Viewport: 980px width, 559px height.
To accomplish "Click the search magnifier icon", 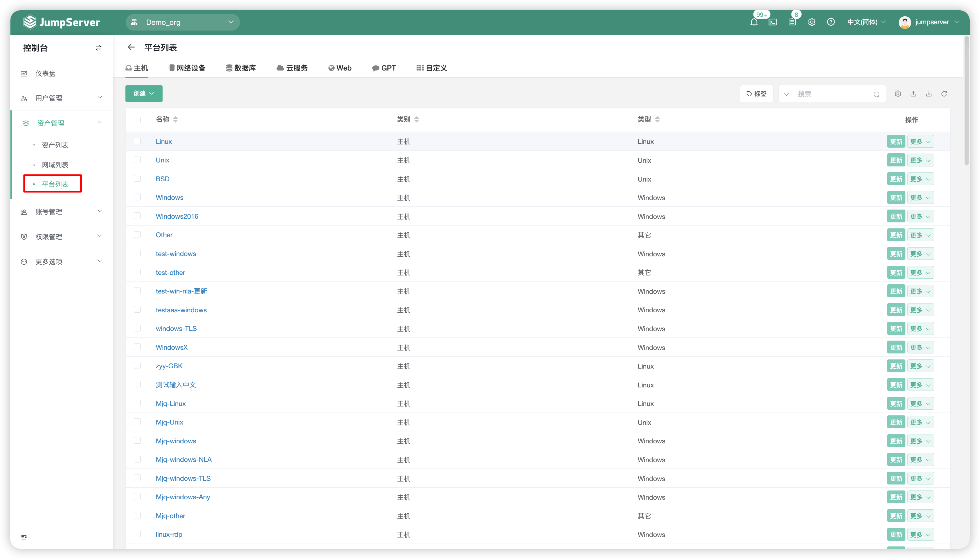I will coord(876,94).
